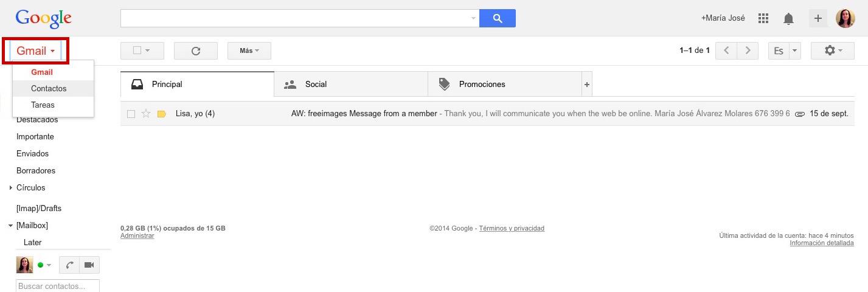The height and width of the screenshot is (292, 868).
Task: Click the Administrar storage link
Action: click(x=137, y=235)
